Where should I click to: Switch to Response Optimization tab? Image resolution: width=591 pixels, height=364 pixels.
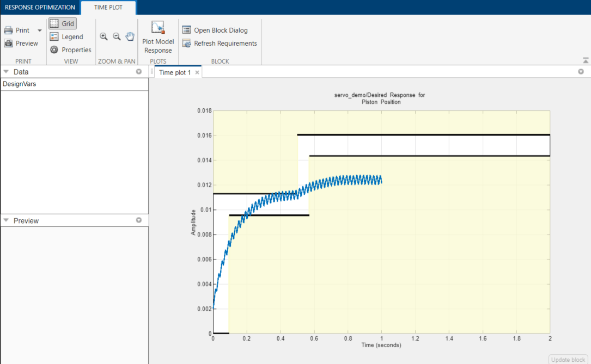[40, 8]
